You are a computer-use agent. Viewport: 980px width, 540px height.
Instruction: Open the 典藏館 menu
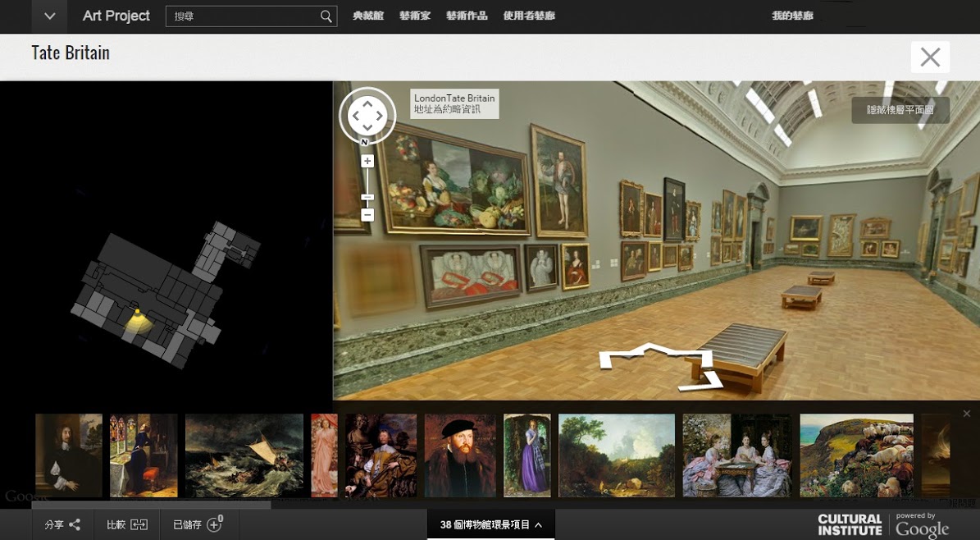(x=368, y=16)
